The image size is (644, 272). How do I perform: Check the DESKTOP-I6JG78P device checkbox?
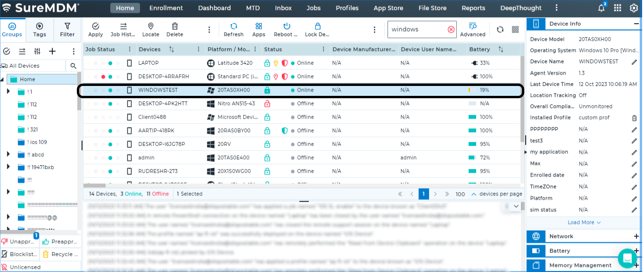pyautogui.click(x=130, y=144)
